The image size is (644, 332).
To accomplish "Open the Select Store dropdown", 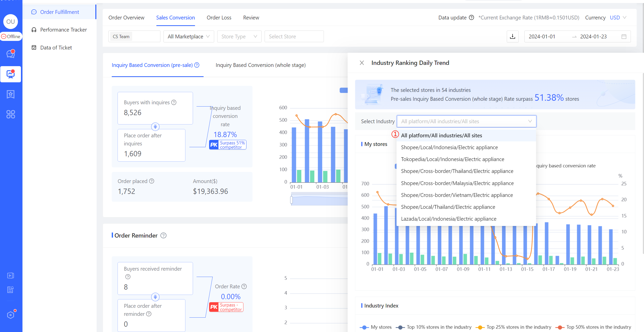I will 294,37.
